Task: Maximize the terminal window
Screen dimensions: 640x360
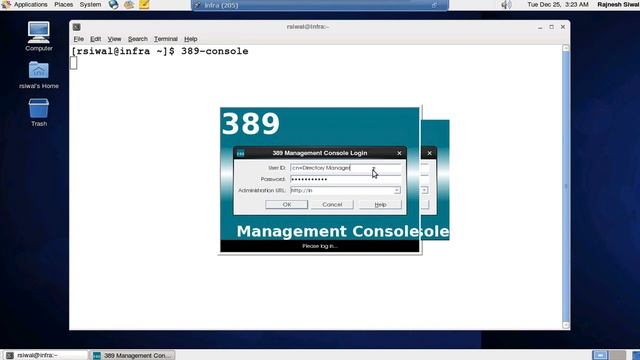Action: click(x=551, y=27)
